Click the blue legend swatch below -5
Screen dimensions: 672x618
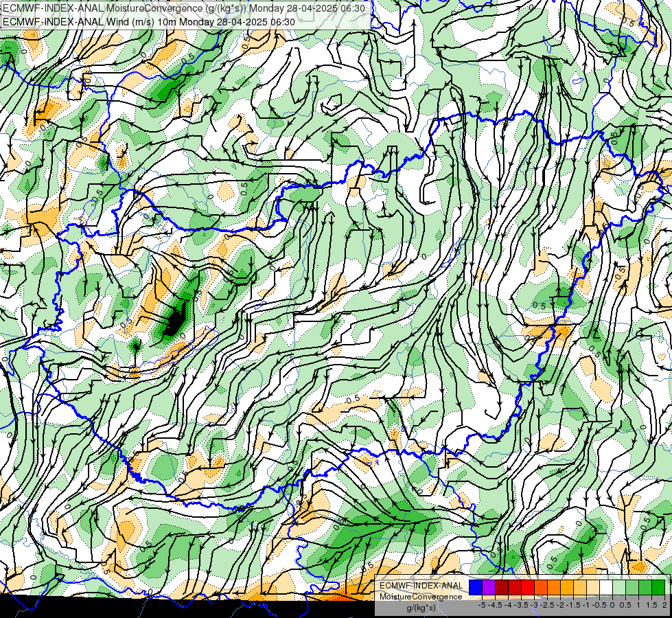pos(476,587)
